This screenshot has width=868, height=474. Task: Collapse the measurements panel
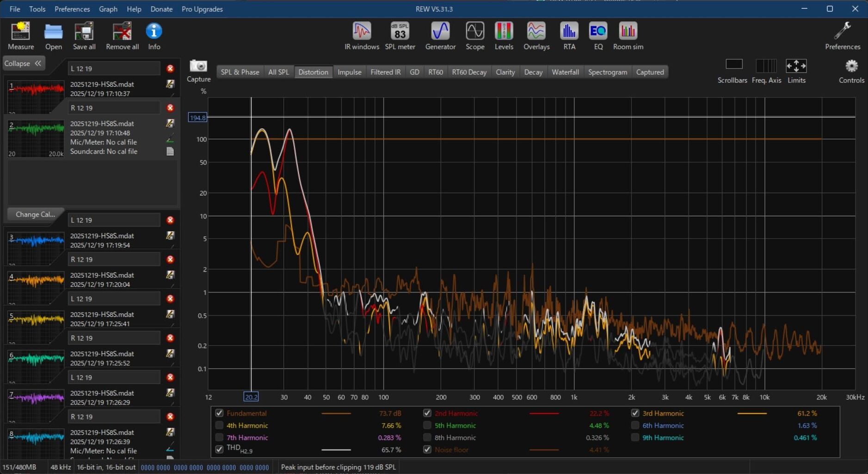click(23, 63)
